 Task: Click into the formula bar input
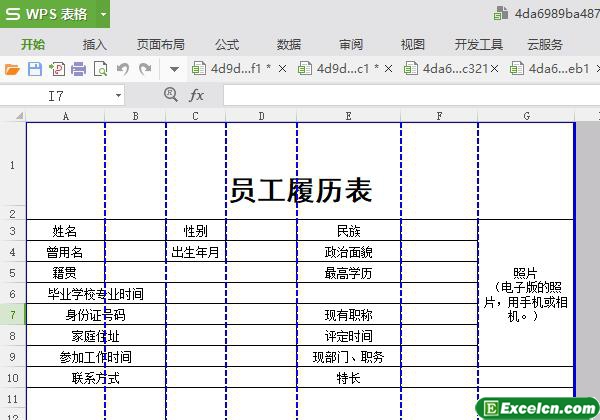[x=411, y=96]
